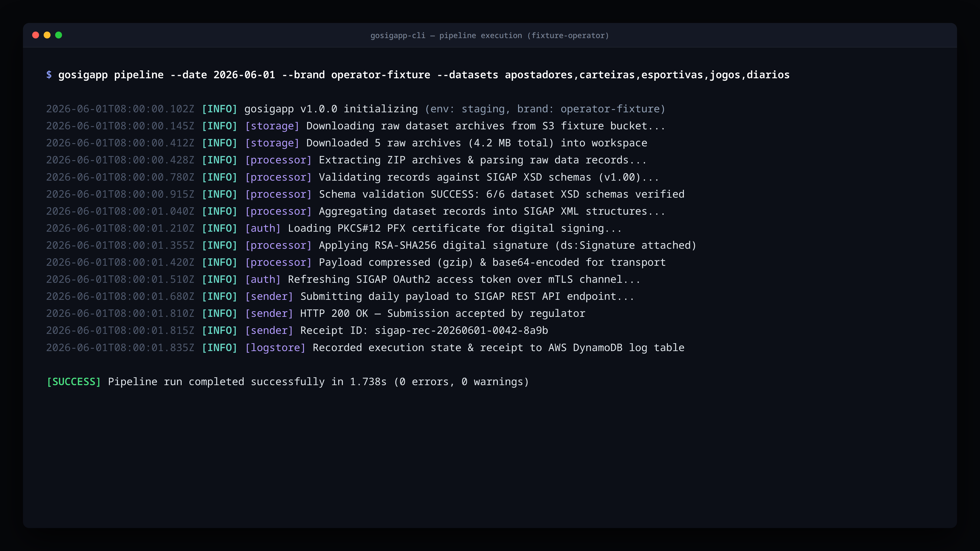980x551 pixels.
Task: Click 'gosigapp v1.0.0 initializing' log message
Action: tap(331, 109)
